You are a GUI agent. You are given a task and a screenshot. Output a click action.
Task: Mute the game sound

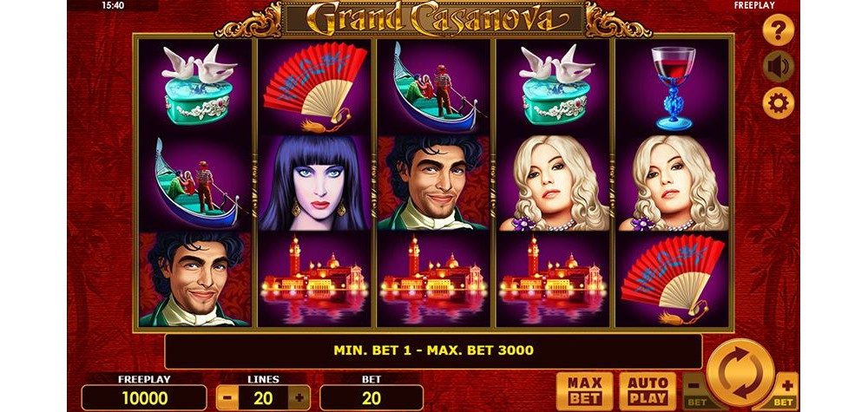pos(779,67)
